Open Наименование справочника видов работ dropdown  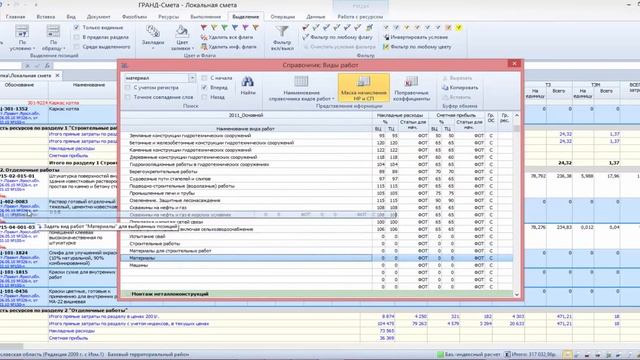tap(301, 88)
